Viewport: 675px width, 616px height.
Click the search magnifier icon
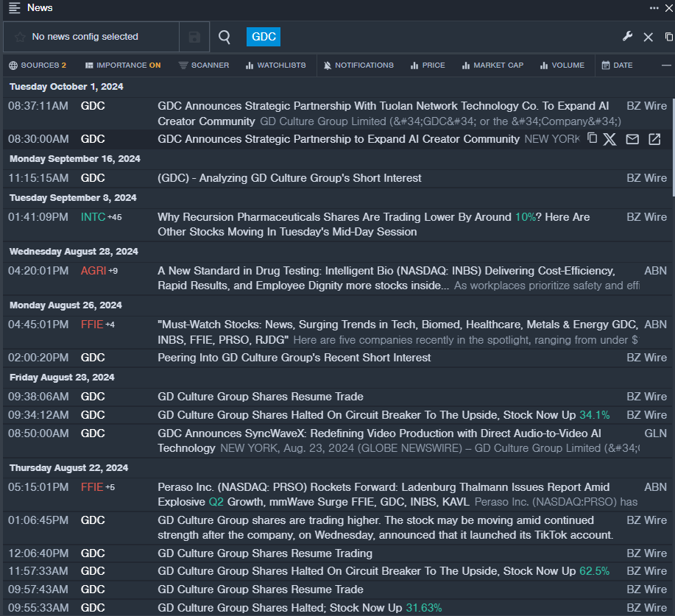225,37
